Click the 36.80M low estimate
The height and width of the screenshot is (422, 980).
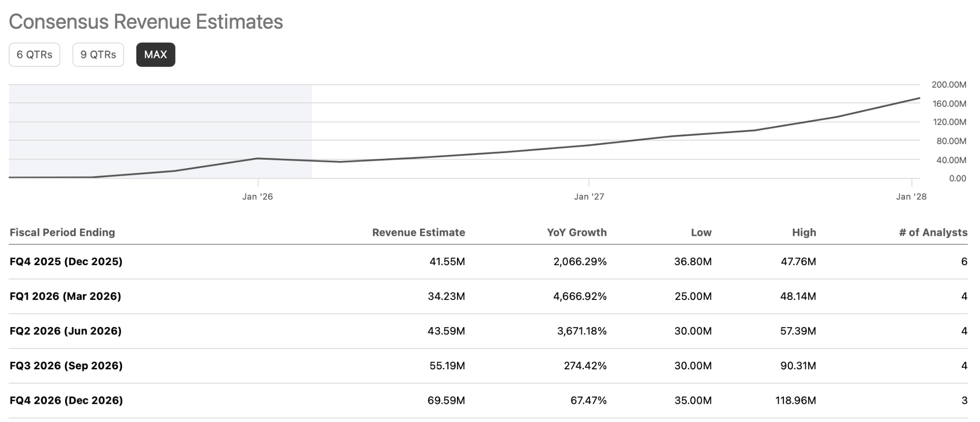pyautogui.click(x=693, y=262)
